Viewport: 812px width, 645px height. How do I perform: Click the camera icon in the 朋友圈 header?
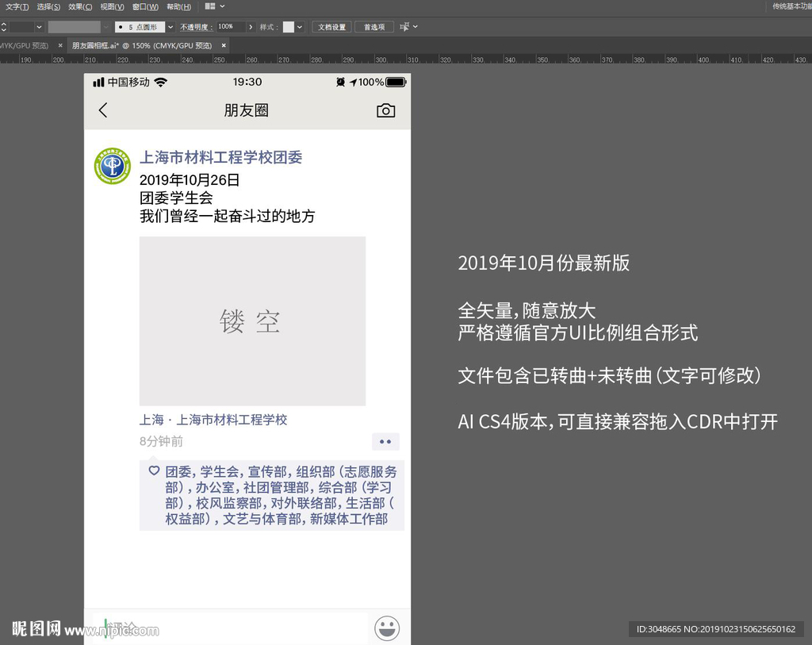coord(386,110)
